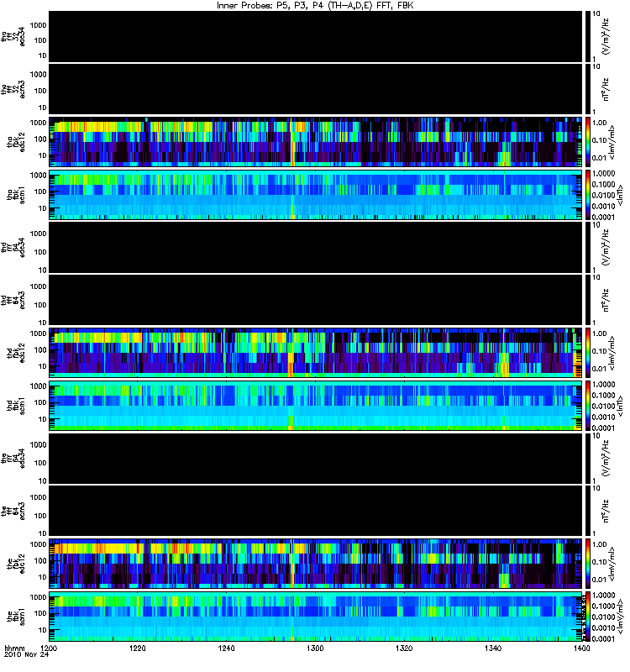Image resolution: width=630 pixels, height=672 pixels.
Task: Click the empty black thd fff scm3 panel
Action: tap(316, 300)
